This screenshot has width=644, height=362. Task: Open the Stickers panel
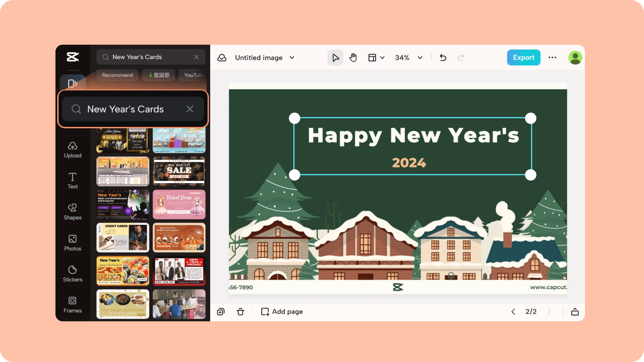72,274
